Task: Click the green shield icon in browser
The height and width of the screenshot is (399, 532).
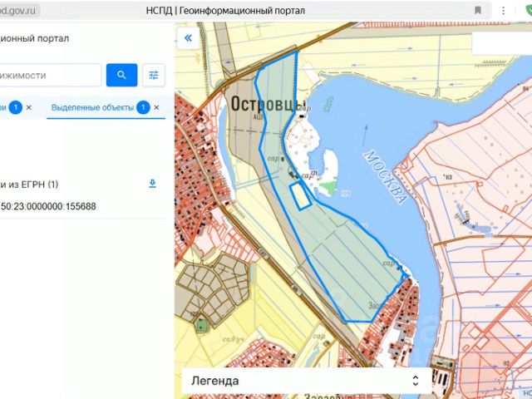Action: coord(529,11)
